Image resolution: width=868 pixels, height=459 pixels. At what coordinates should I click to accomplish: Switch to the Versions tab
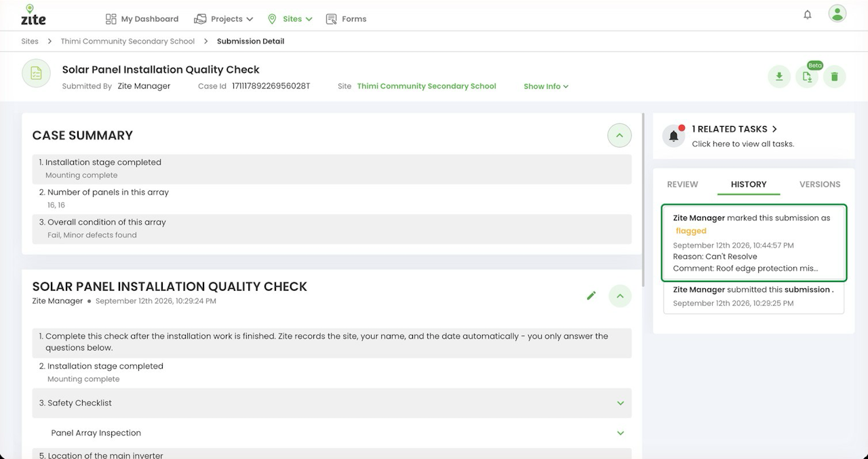pyautogui.click(x=820, y=184)
